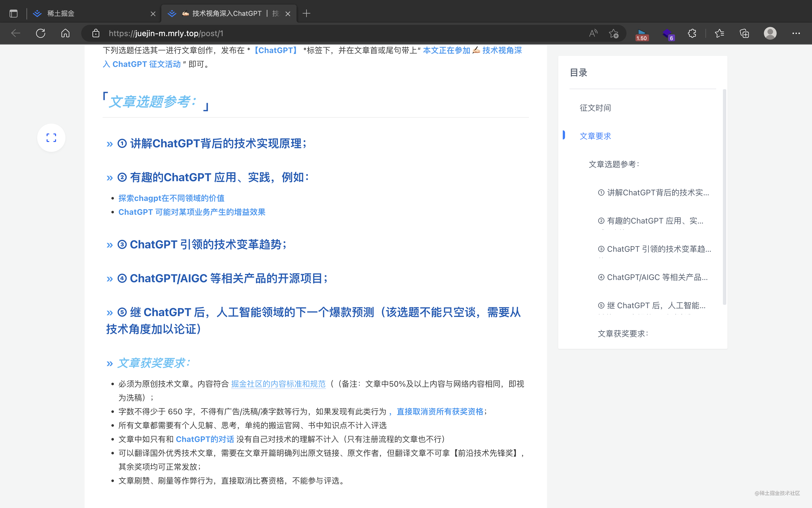Viewport: 812px width, 508px height.
Task: Close the 稀土掘金 tab
Action: pyautogui.click(x=153, y=14)
